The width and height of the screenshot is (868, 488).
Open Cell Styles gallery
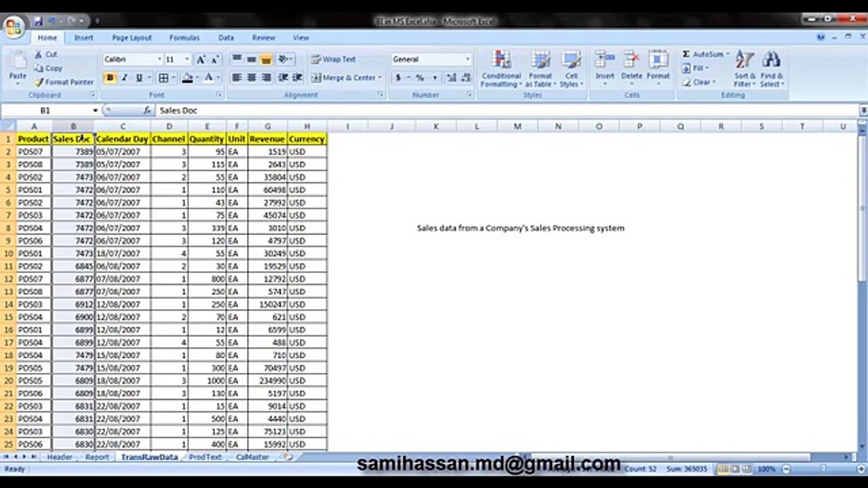click(x=571, y=69)
